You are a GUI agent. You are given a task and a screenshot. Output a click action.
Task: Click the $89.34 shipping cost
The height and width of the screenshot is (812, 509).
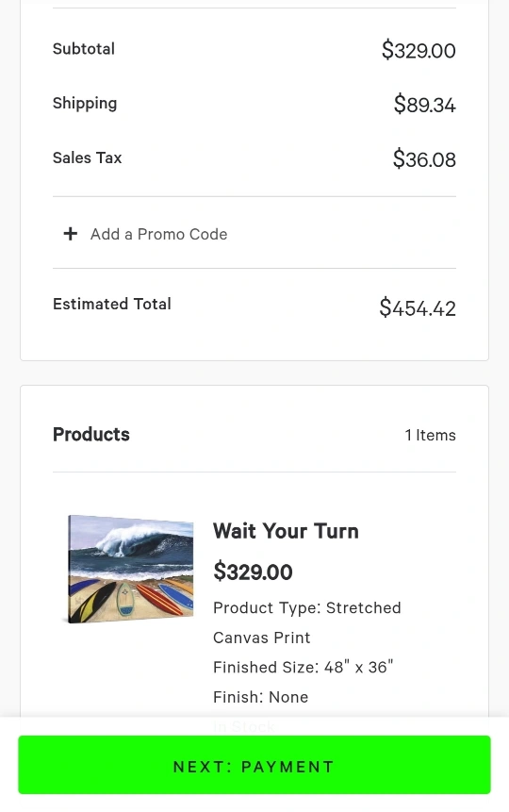424,105
